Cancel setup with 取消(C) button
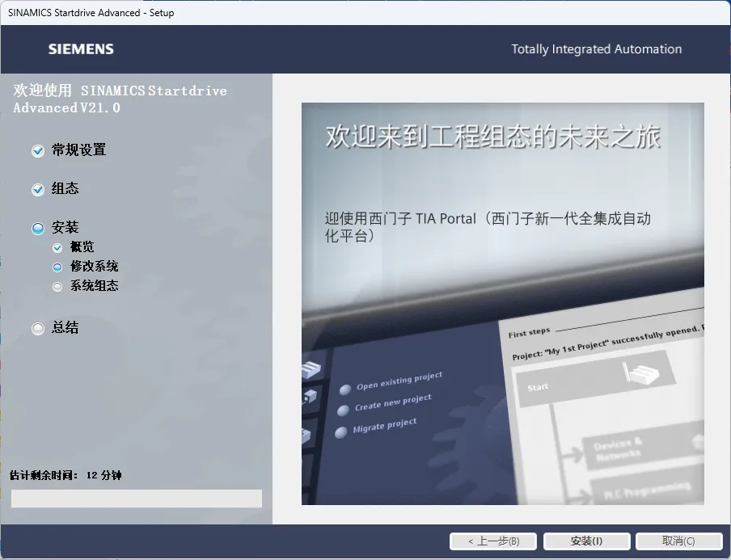This screenshot has width=731, height=560. tap(678, 541)
